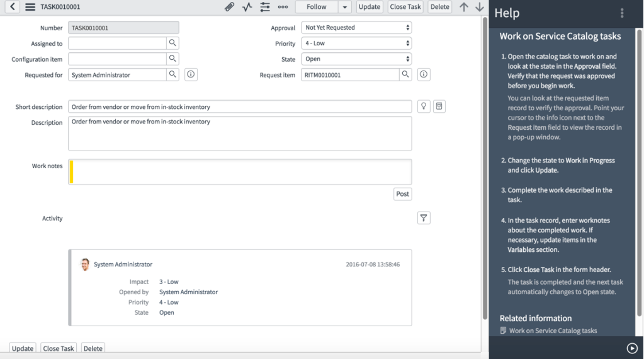Click the bottom Delete button
This screenshot has height=359, width=644.
[93, 348]
